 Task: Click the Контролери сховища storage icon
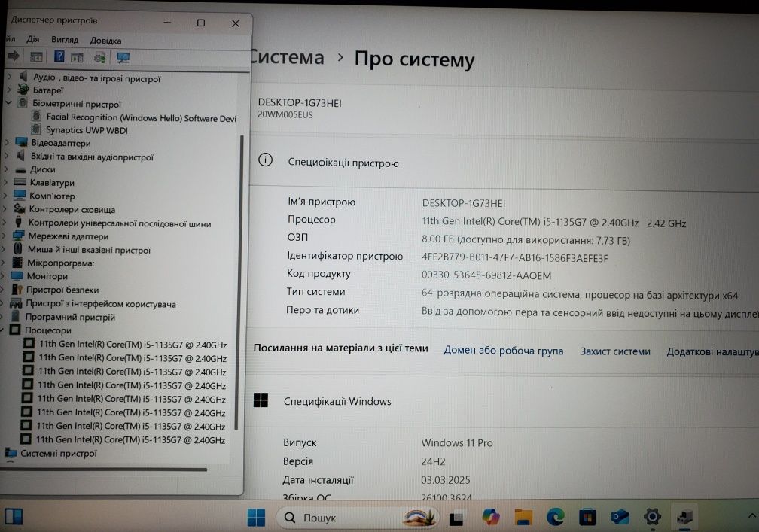[x=20, y=209]
